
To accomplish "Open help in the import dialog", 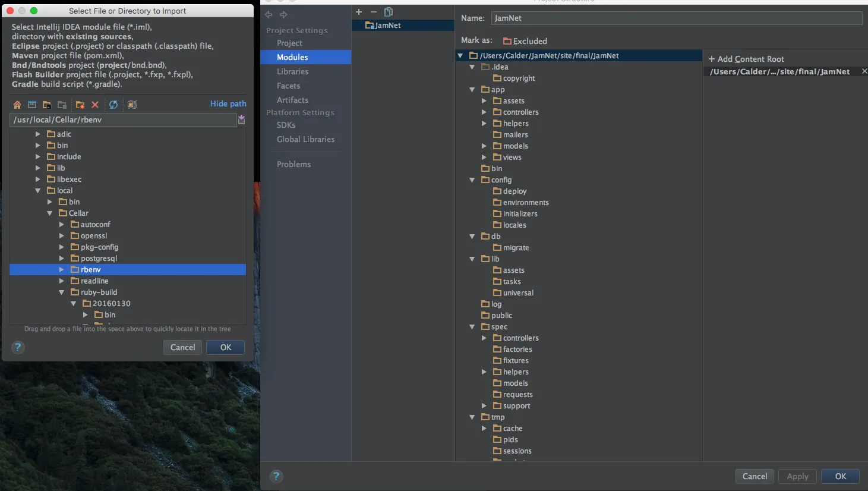I will 18,347.
